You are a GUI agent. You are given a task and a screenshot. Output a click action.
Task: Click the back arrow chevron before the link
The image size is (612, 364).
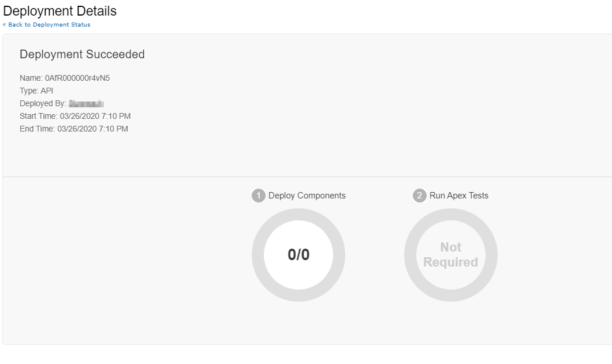[4, 25]
